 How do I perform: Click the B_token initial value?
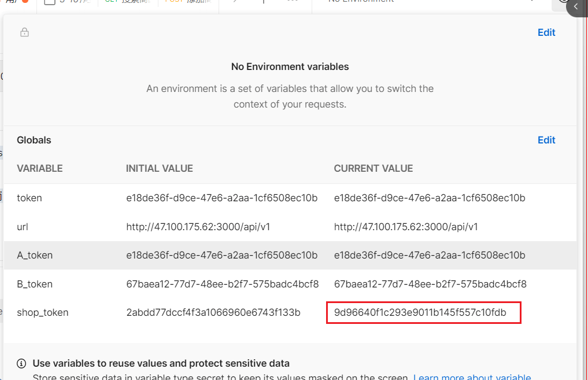(222, 284)
